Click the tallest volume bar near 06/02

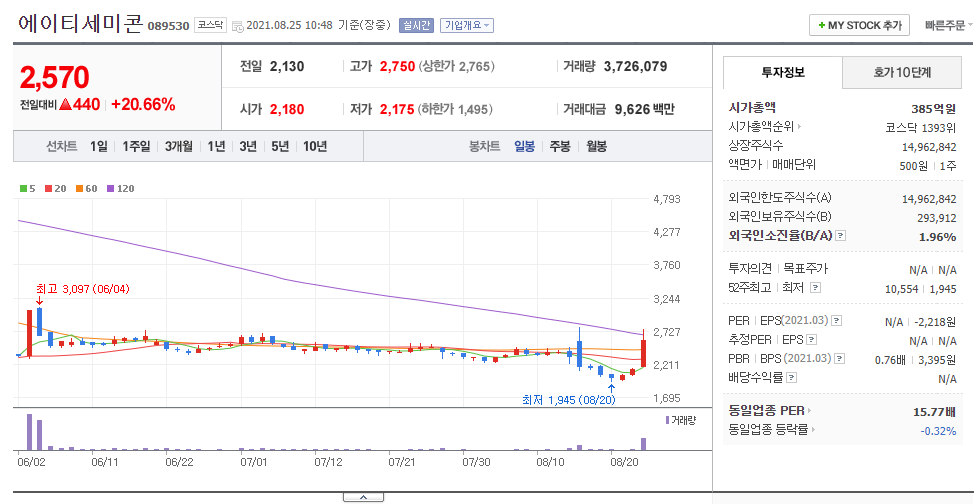tap(29, 432)
